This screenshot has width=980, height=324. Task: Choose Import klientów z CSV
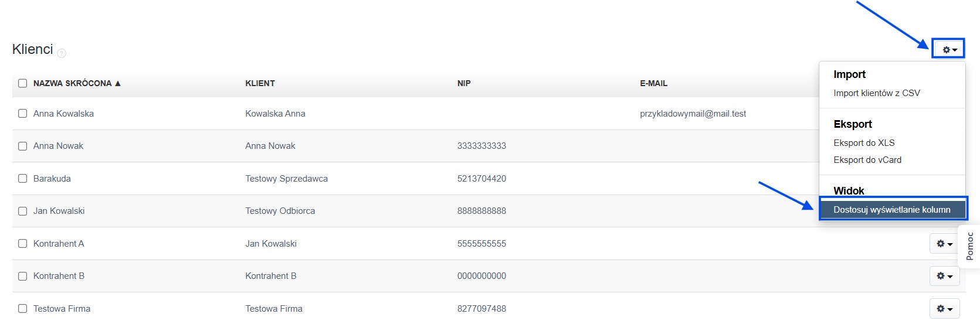pyautogui.click(x=877, y=93)
